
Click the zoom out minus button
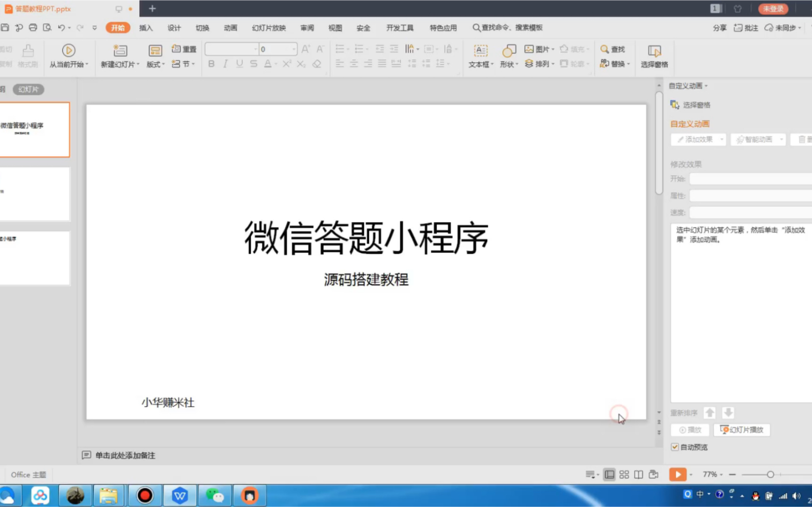point(732,474)
